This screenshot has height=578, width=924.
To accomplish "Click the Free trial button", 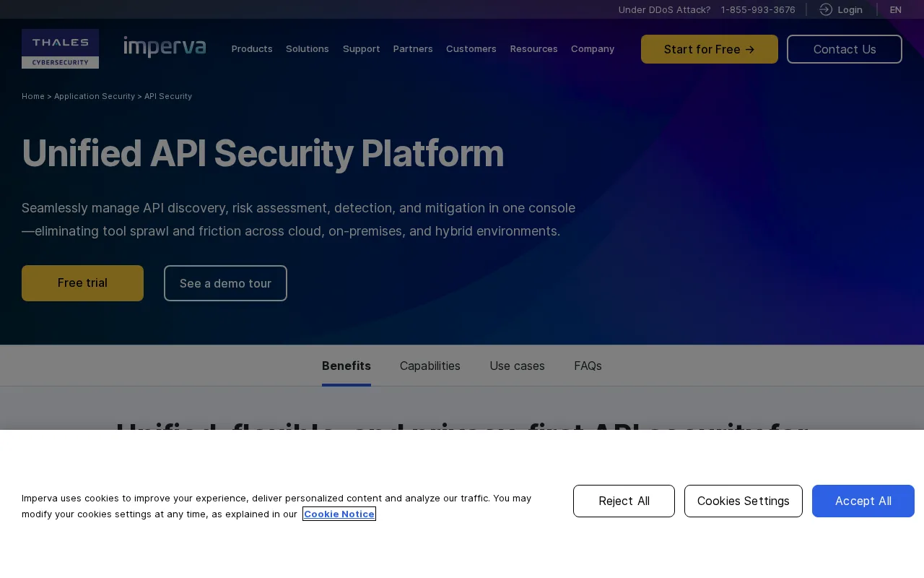I will pyautogui.click(x=82, y=283).
